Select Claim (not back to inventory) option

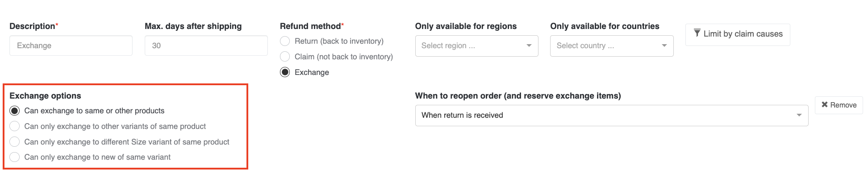(x=285, y=57)
